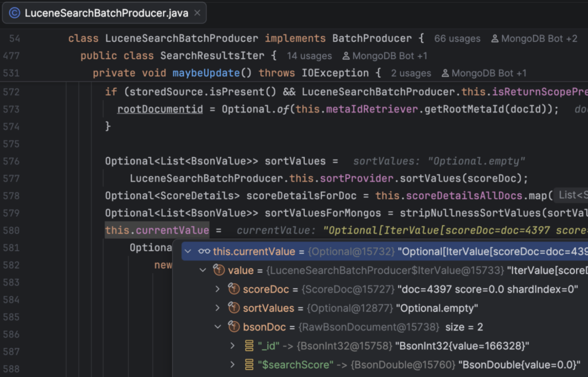Click the BatchProducer interface name
588x377 pixels.
tap(372, 38)
